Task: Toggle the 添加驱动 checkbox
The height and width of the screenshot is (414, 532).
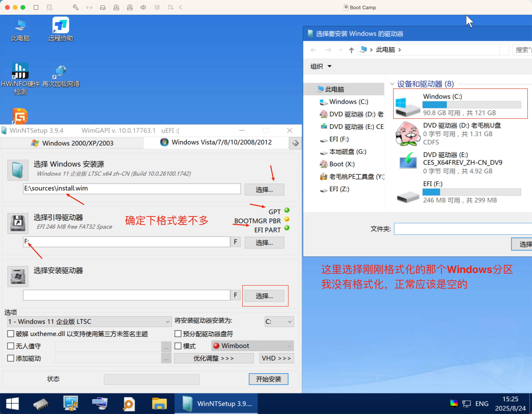Action: click(x=11, y=358)
